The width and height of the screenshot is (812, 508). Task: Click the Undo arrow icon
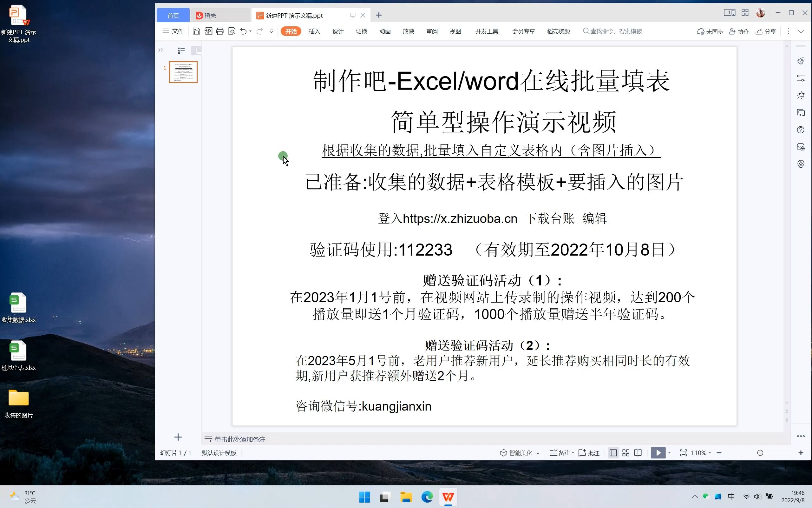[244, 31]
